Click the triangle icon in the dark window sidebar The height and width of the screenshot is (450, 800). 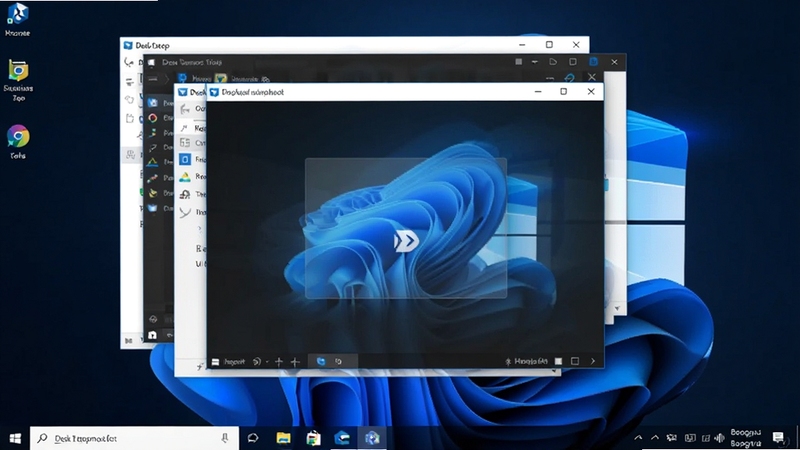click(153, 162)
